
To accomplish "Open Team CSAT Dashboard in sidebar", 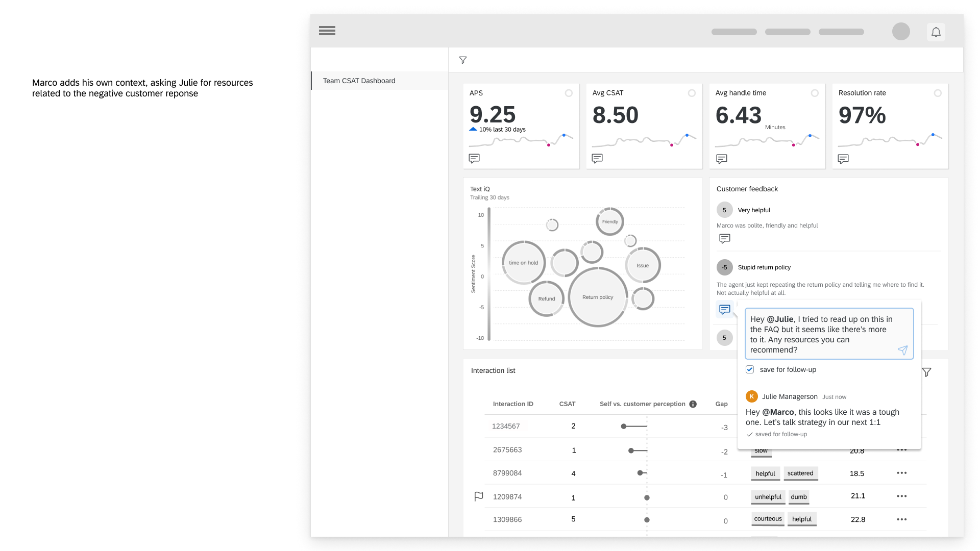I will point(359,81).
